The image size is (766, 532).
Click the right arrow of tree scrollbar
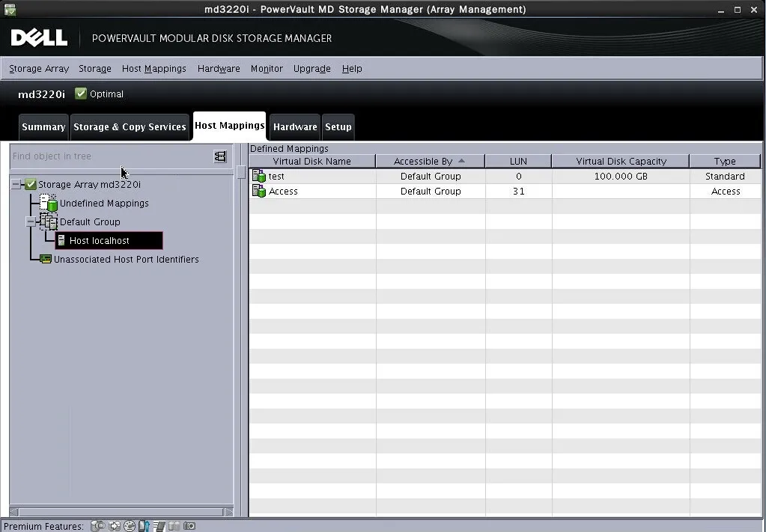pos(228,512)
